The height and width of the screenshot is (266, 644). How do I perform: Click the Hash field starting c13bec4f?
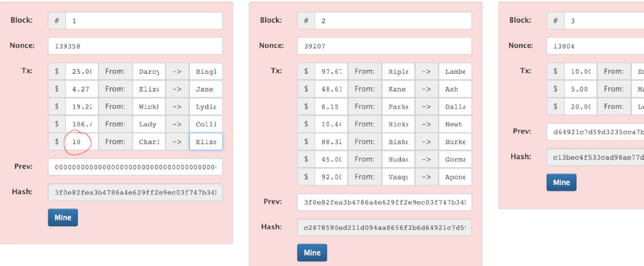[595, 157]
